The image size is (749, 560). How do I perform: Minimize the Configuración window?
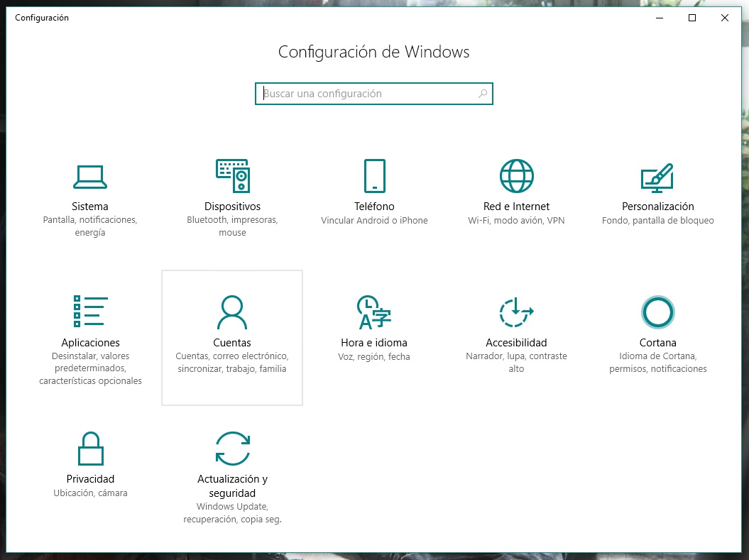(x=660, y=18)
